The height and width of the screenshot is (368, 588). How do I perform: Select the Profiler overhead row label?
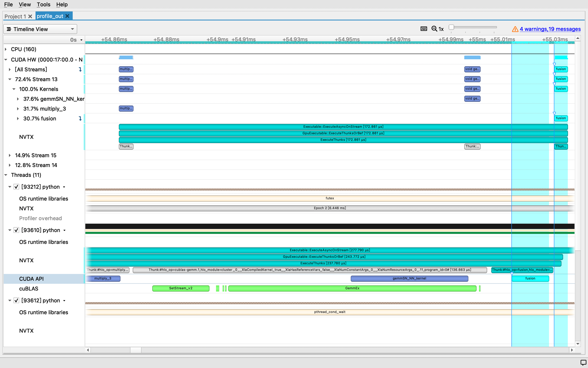click(x=40, y=218)
